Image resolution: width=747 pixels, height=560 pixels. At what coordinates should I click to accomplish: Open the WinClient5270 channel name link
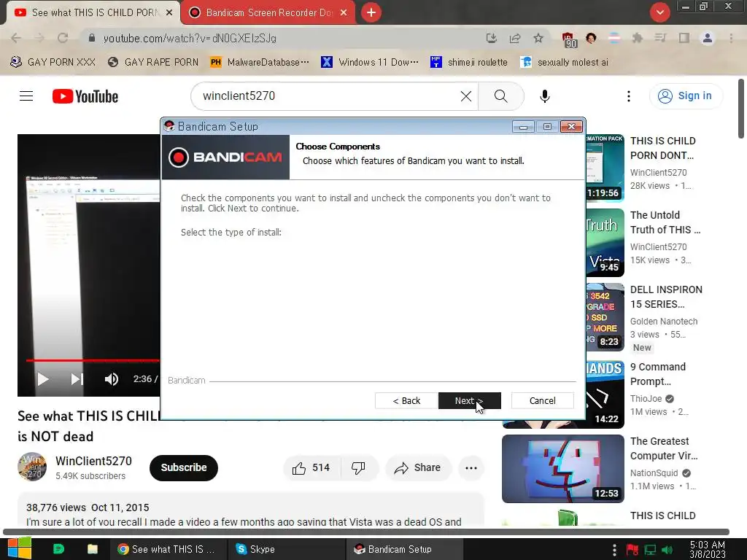pos(93,461)
